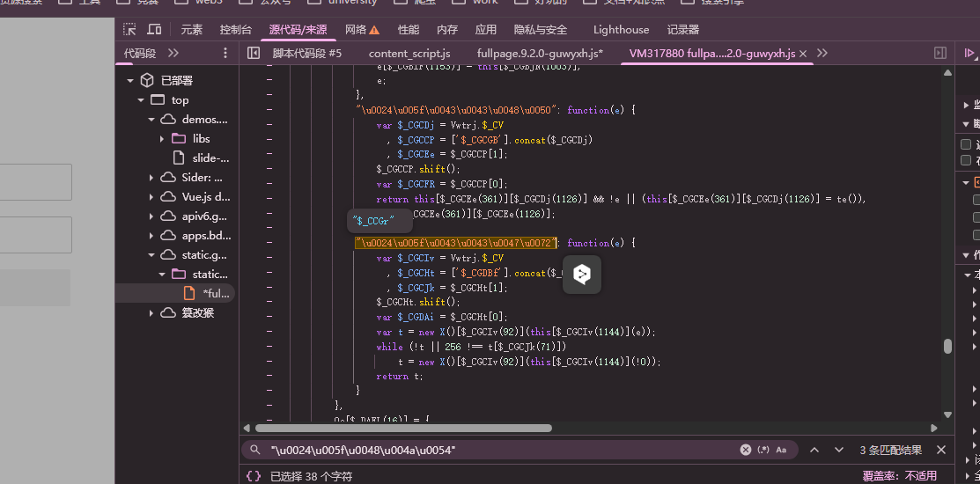Click the 覆盖率: 不适用 status text
Image resolution: width=980 pixels, height=484 pixels.
(899, 476)
